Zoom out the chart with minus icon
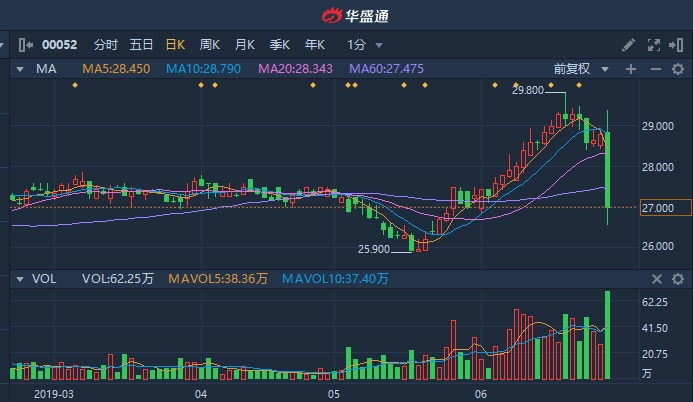The width and height of the screenshot is (693, 402). 655,69
